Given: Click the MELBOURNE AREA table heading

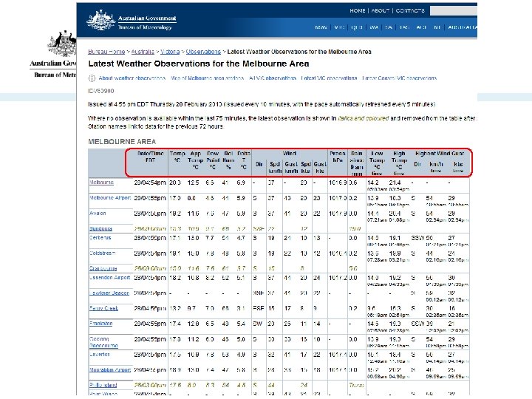Looking at the screenshot, I should [122, 141].
